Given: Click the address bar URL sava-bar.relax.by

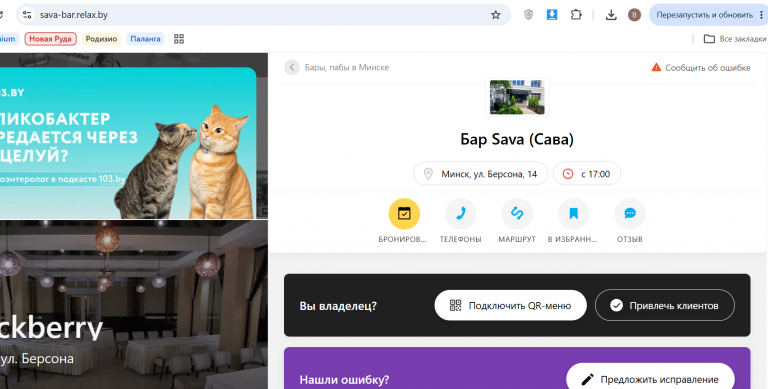Looking at the screenshot, I should click(x=74, y=15).
